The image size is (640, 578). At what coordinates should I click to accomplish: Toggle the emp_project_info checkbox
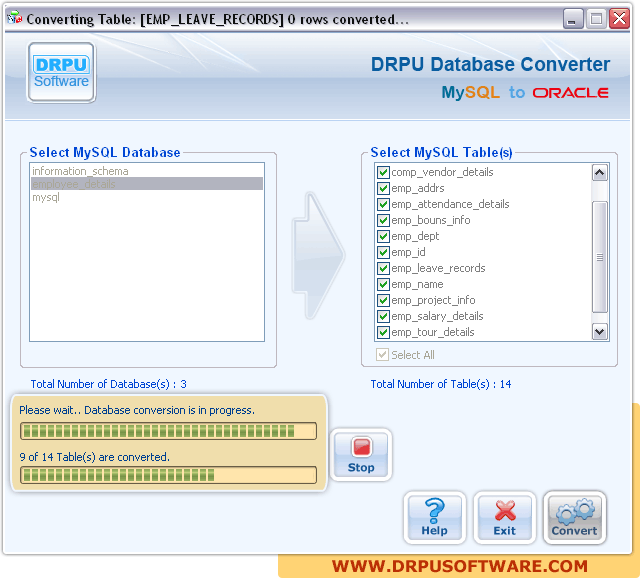(x=383, y=300)
